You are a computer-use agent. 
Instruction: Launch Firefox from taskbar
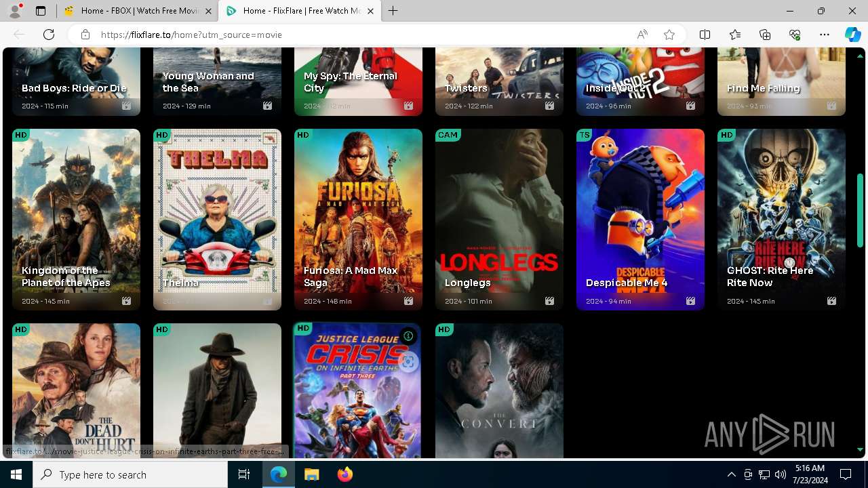coord(345,474)
